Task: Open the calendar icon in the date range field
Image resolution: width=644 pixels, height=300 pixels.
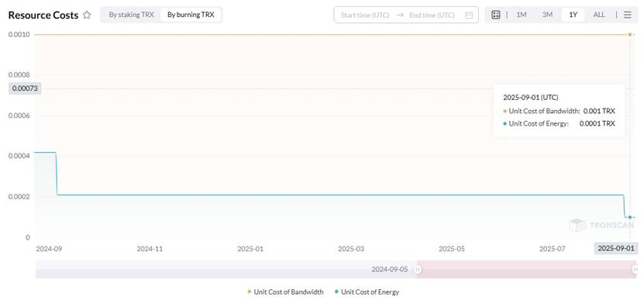Action: coord(469,16)
